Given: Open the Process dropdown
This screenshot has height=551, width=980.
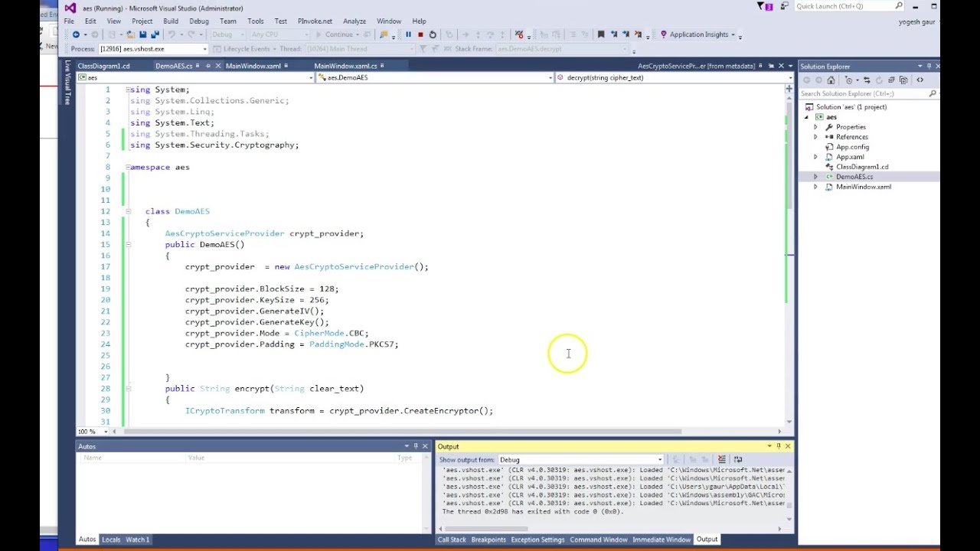Looking at the screenshot, I should coord(152,49).
